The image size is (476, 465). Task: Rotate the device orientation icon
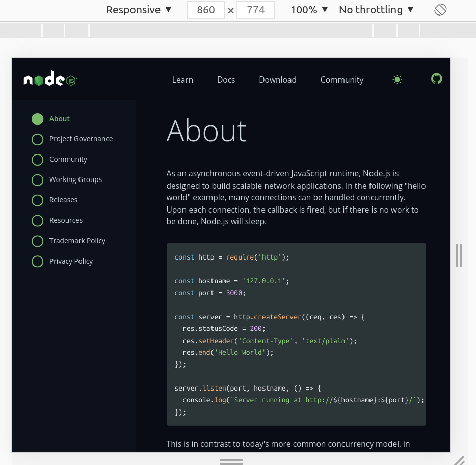point(440,10)
